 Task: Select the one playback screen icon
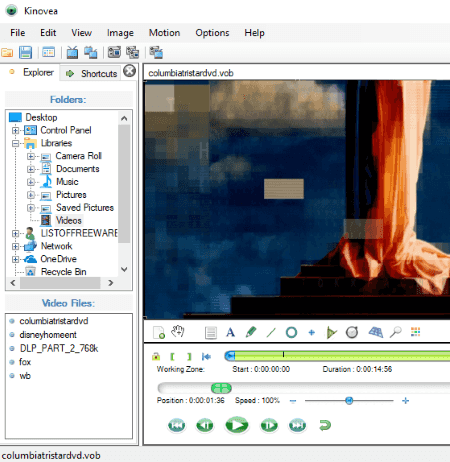pos(72,52)
